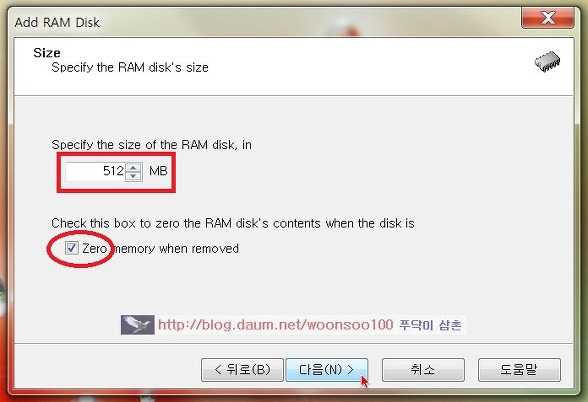The image size is (588, 402).
Task: Click the Add RAM Disk title bar
Action: point(262,22)
